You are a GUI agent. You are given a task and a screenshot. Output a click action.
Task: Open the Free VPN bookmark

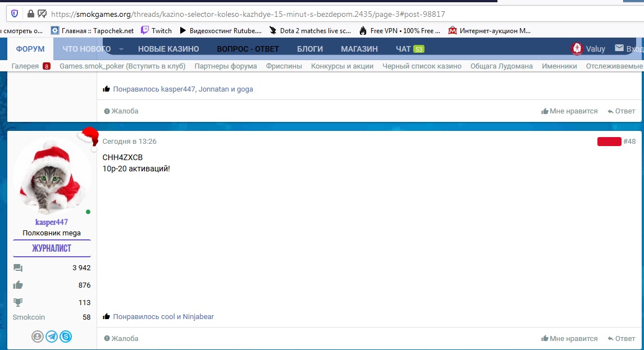tap(400, 31)
